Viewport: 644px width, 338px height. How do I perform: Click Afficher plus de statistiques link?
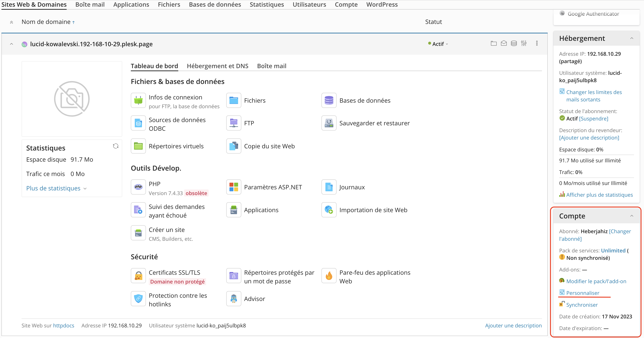[599, 195]
